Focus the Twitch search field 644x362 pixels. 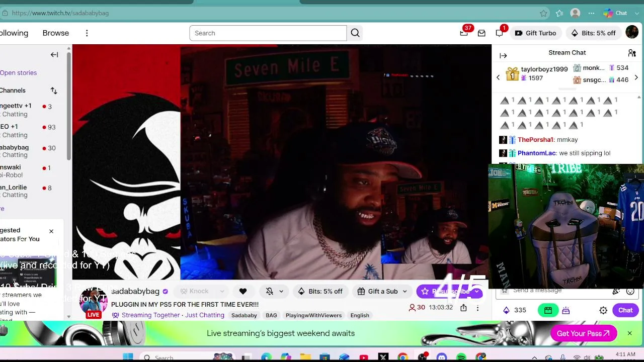[268, 33]
